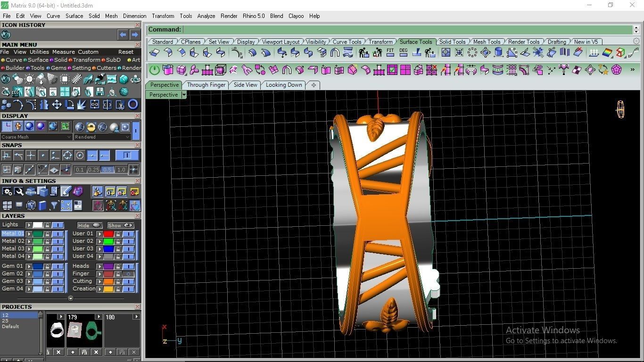Screen dimensions: 644x362
Task: Toggle visibility of Metal 01 layer
Action: click(58, 234)
